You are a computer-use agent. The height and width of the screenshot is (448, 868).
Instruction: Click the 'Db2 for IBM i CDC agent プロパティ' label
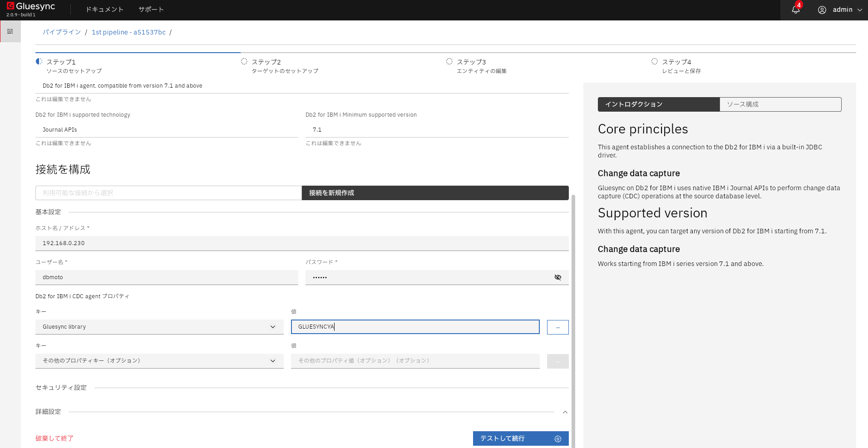point(82,296)
